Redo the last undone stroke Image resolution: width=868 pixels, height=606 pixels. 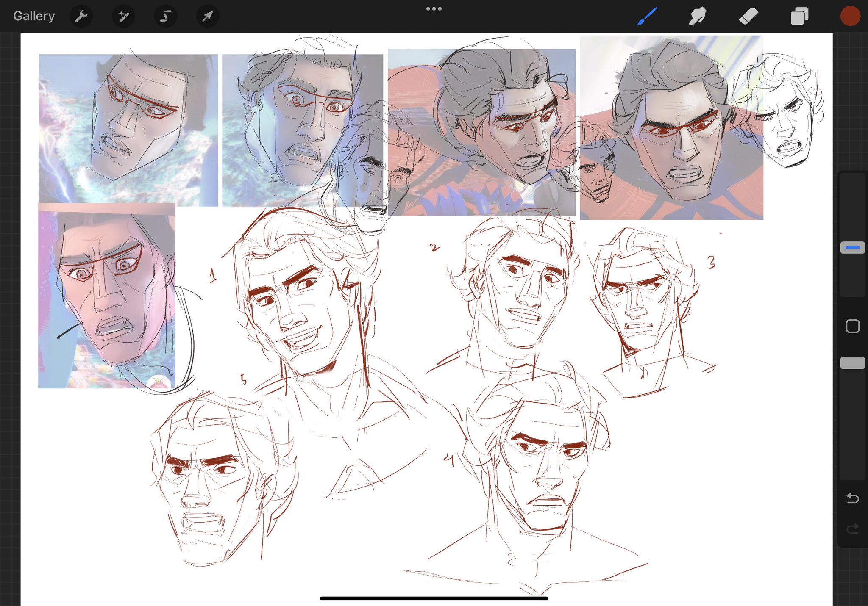tap(852, 529)
